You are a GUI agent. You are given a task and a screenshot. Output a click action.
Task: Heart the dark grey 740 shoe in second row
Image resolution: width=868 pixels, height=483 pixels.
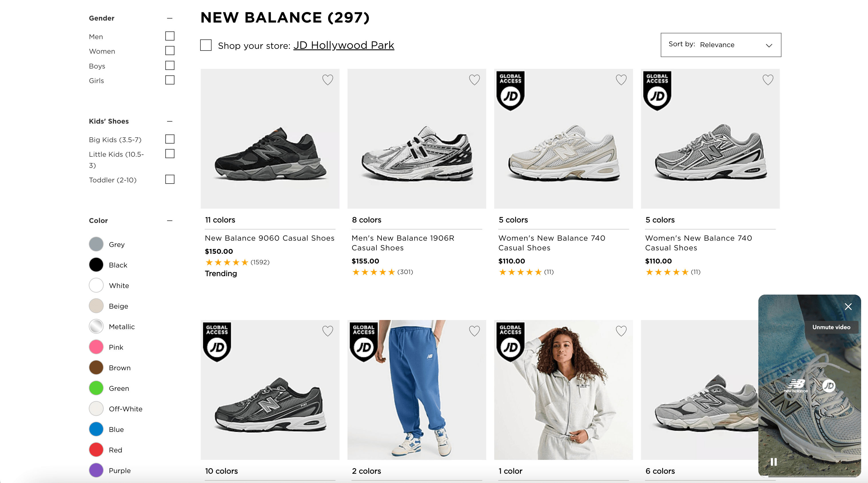327,331
